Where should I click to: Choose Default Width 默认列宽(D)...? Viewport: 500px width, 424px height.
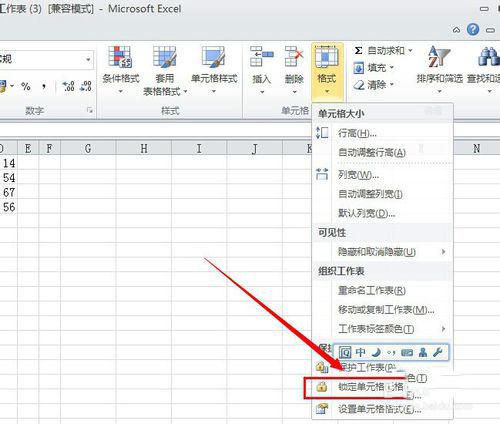pyautogui.click(x=382, y=213)
